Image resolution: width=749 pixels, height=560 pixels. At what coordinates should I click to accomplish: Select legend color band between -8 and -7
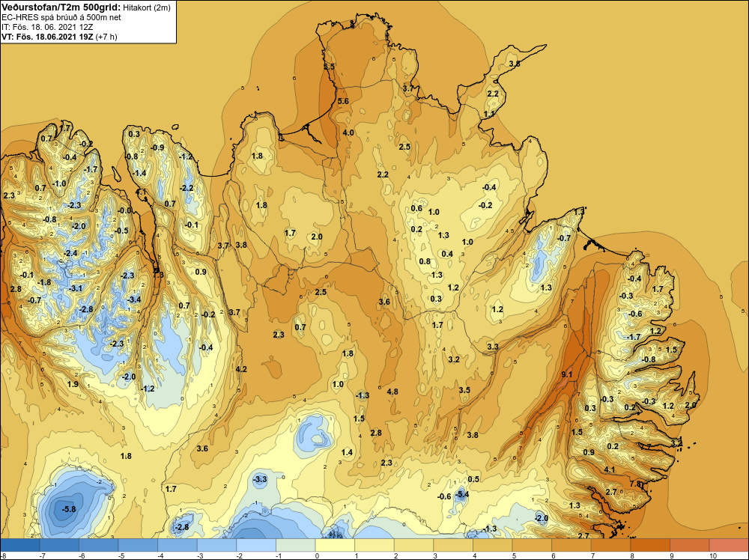click(x=20, y=545)
